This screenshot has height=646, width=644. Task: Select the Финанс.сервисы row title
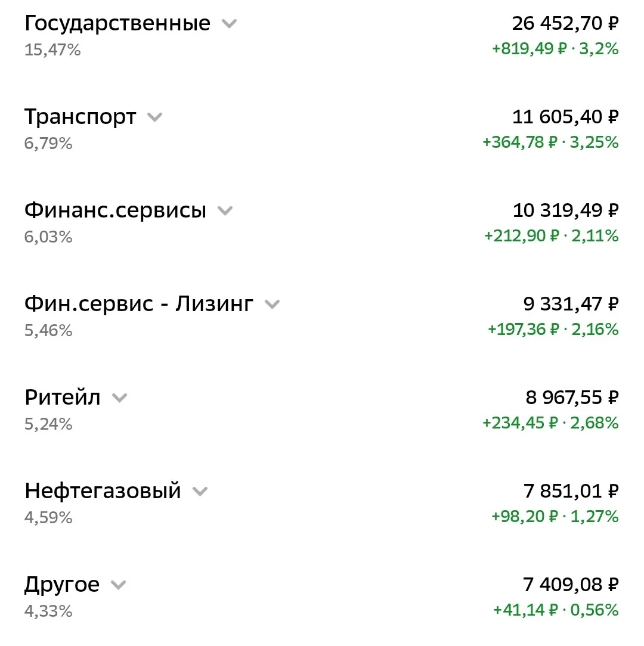(116, 210)
